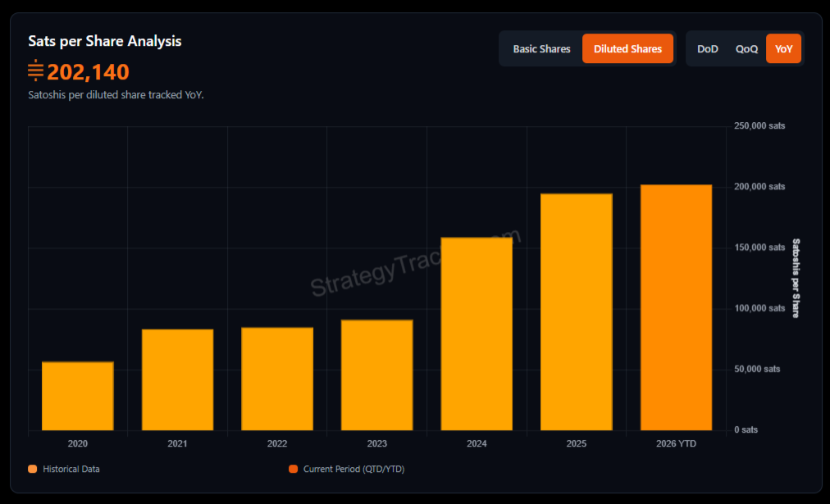Switch to DoD time interval
This screenshot has height=504, width=830.
click(707, 49)
